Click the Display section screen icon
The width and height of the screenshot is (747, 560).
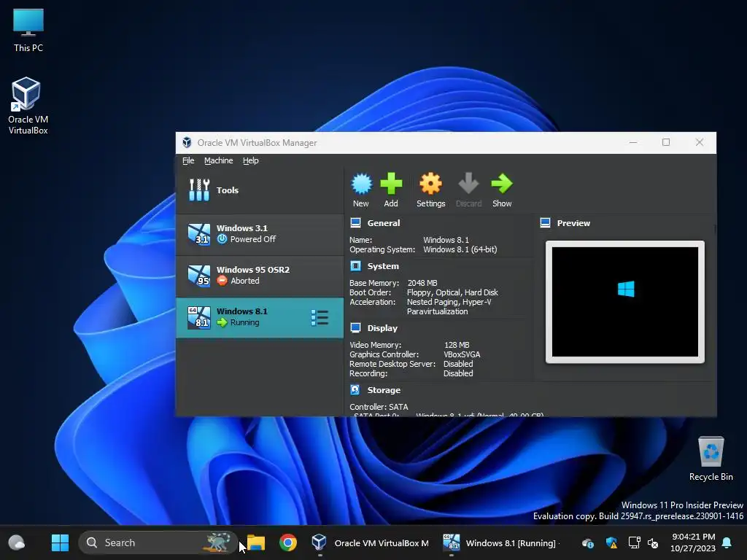(x=355, y=327)
